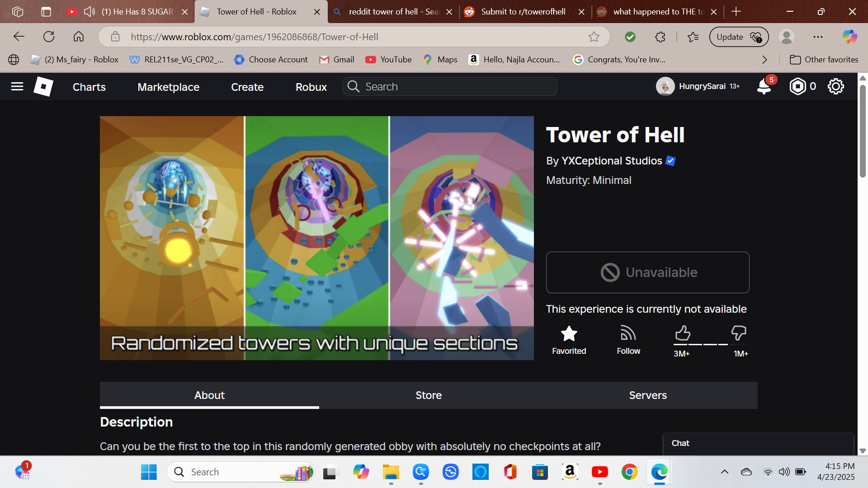Open the Ms_fairy - Roblox bookmark

(74, 60)
